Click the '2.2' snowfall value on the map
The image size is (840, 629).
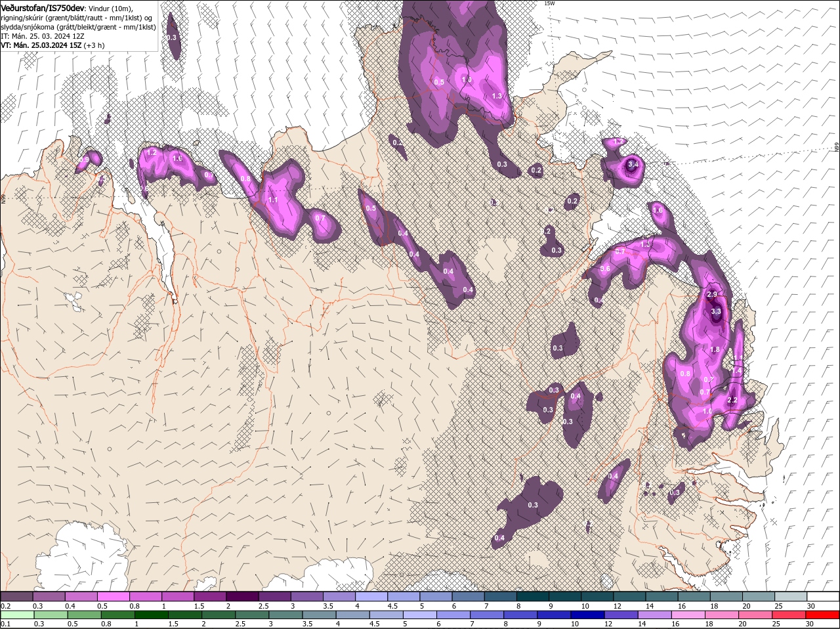pos(733,401)
